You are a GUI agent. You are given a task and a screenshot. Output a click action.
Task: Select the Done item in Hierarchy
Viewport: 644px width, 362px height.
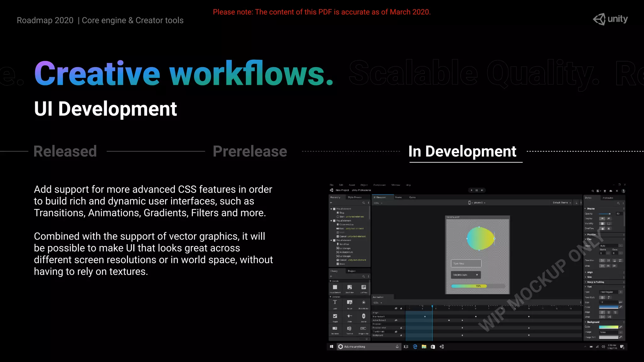341,264
